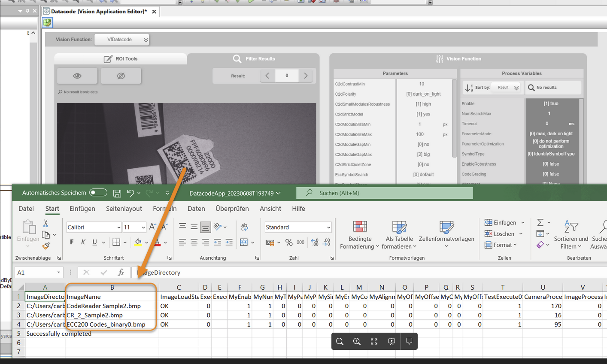This screenshot has height=364, width=607.
Task: Click the insert function fx icon
Action: pyautogui.click(x=121, y=273)
